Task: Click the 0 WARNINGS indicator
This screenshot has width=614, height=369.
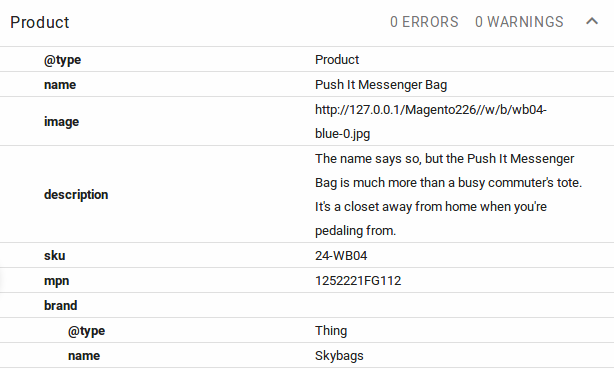Action: (519, 22)
